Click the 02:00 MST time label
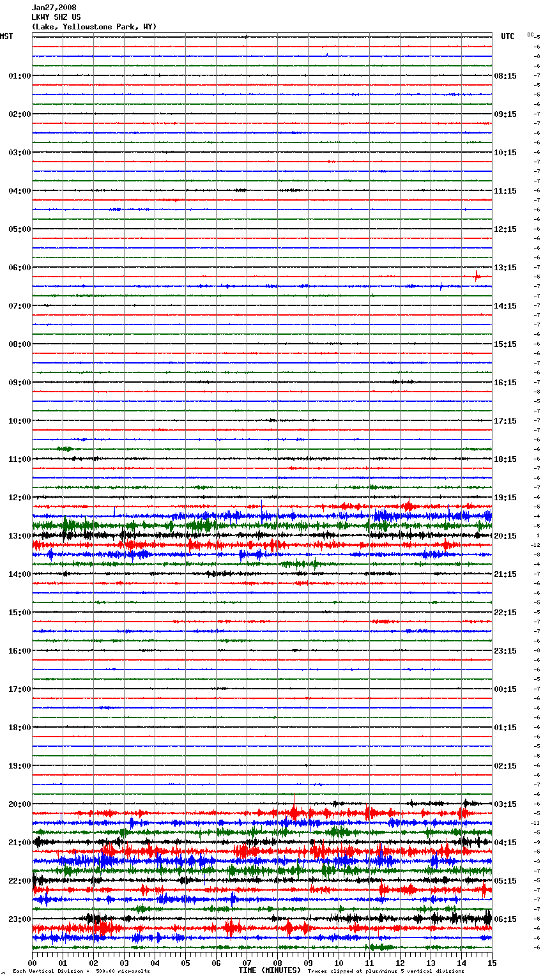 (x=20, y=114)
